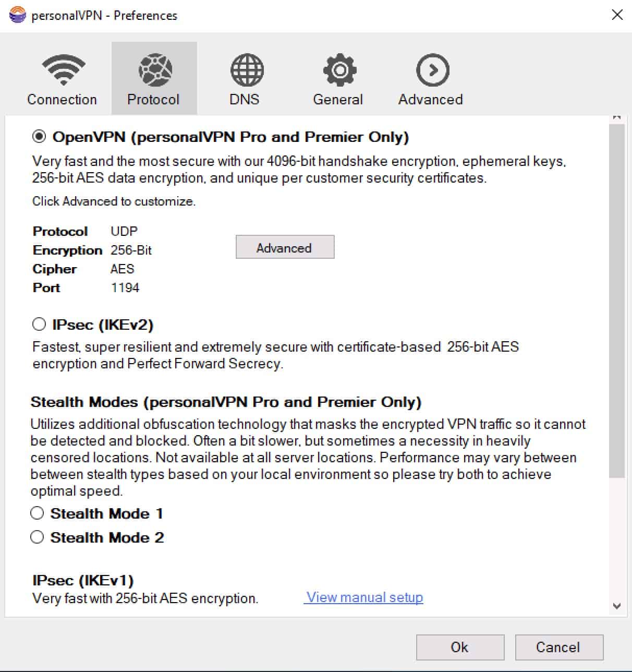
Task: Open the View manual setup link
Action: 364,597
